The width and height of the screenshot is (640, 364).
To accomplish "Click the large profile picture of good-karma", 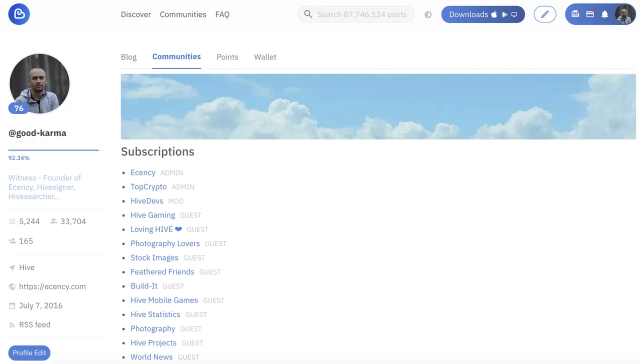I will coord(39,83).
